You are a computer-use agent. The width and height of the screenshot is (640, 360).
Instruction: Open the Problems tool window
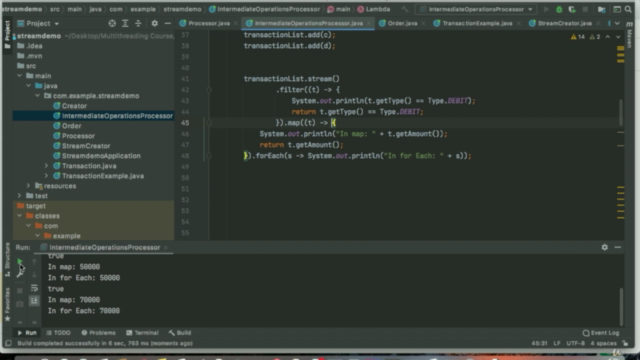(98, 333)
